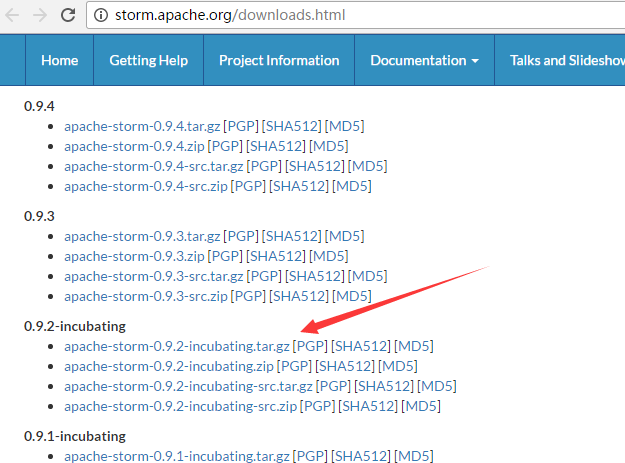Download apache-storm-0.9.4-src.tar.gz
The image size is (625, 463).
point(154,166)
